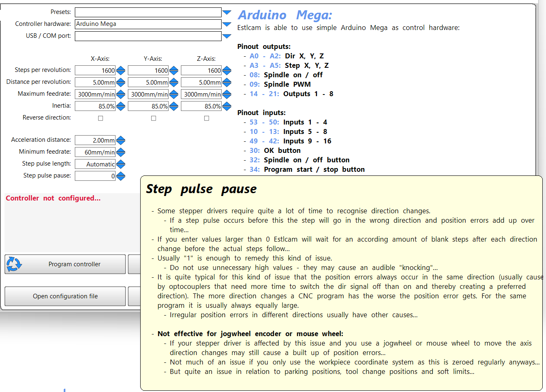
Task: Click the 'Step pulse pause' tooltip title
Action: (x=201, y=189)
